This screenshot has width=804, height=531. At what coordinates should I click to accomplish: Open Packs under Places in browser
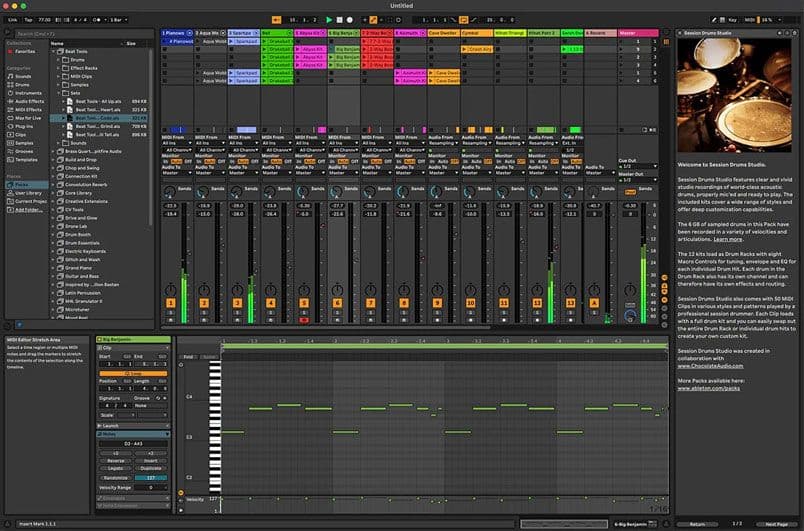pos(27,185)
